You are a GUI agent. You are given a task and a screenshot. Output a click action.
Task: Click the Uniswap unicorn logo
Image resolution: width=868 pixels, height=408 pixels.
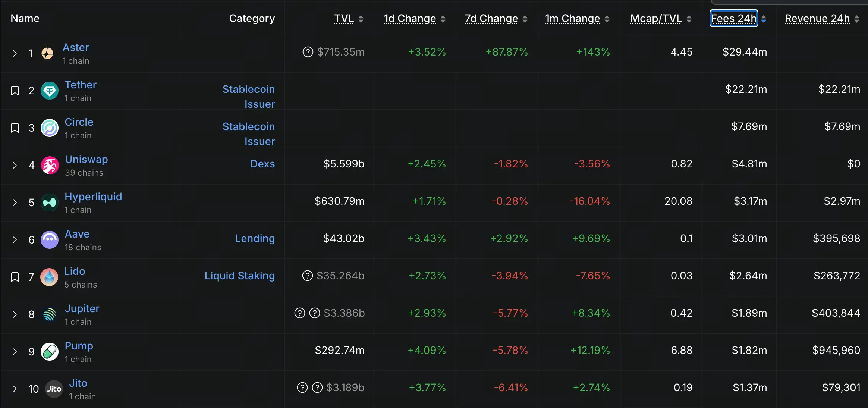coord(50,165)
